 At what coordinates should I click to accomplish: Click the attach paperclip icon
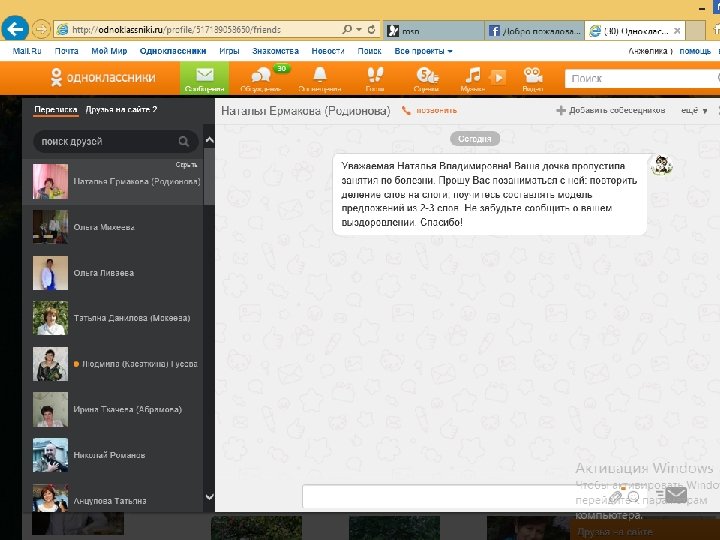tap(615, 496)
